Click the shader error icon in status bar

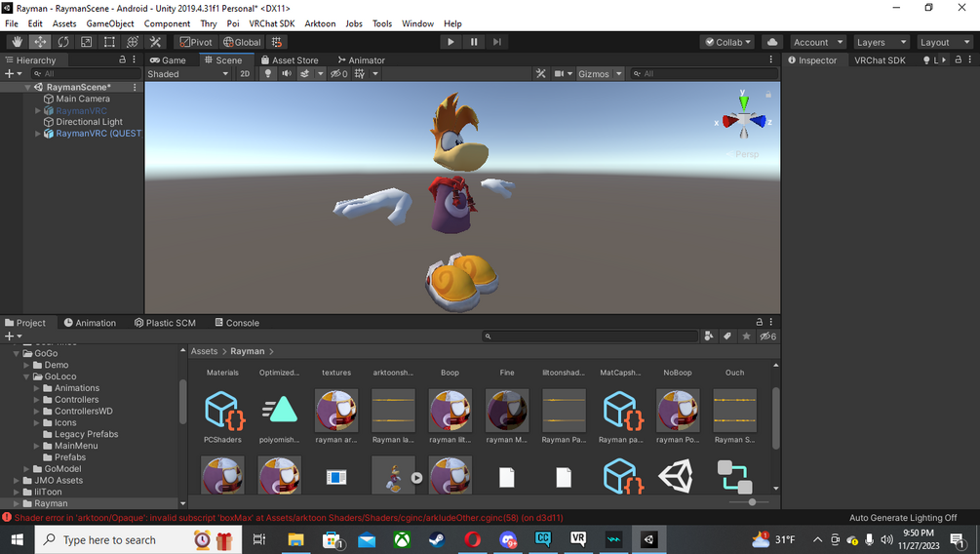(7, 517)
